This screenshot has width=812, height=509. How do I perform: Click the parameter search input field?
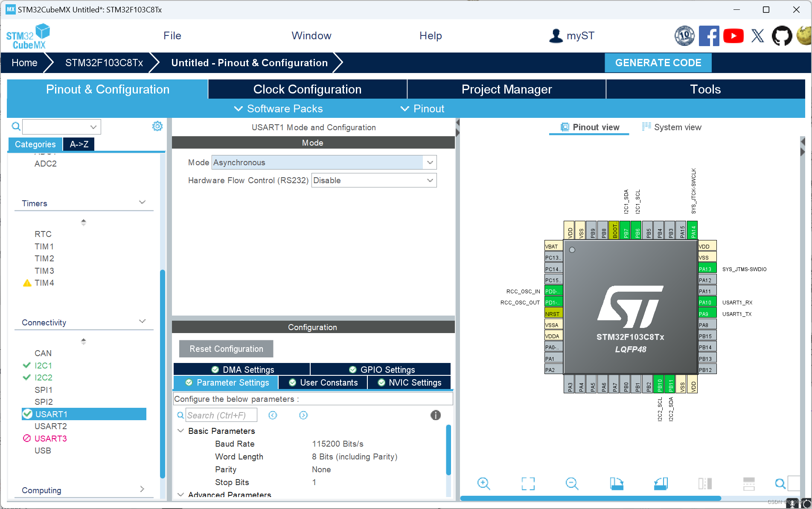coord(221,415)
